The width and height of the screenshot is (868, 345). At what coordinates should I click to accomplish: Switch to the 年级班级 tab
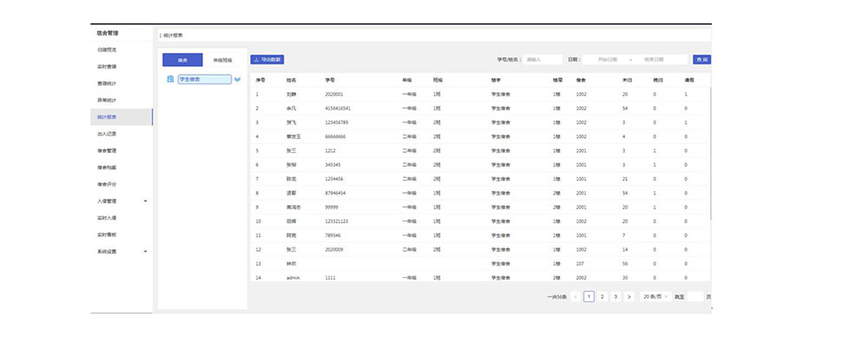pos(222,60)
